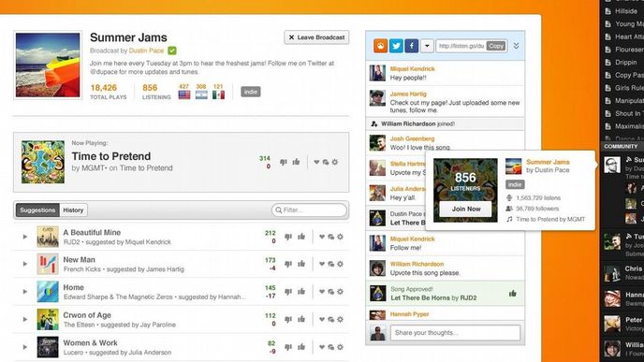Viewport: 644px width, 362px height.
Task: Select the Argentina flag listener count
Action: pos(201,92)
